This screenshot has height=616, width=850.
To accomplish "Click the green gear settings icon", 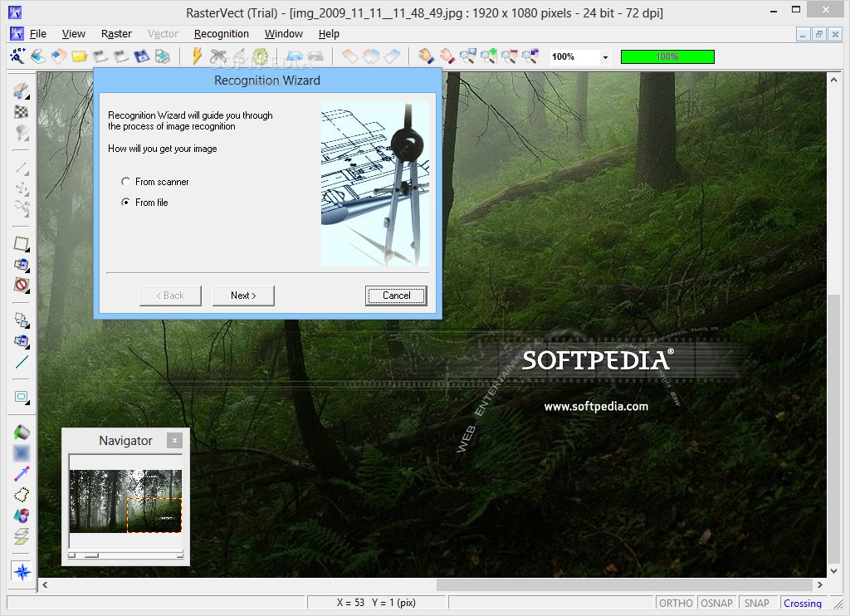I will point(260,56).
